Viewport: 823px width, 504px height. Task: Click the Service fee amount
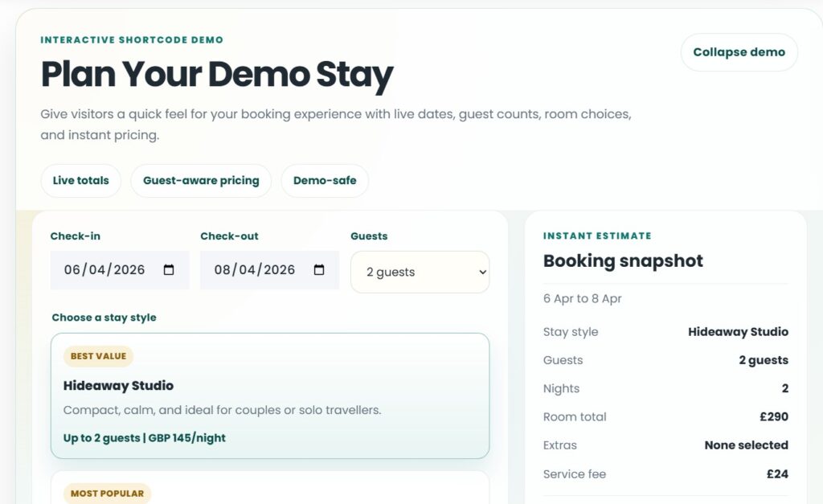pos(777,473)
